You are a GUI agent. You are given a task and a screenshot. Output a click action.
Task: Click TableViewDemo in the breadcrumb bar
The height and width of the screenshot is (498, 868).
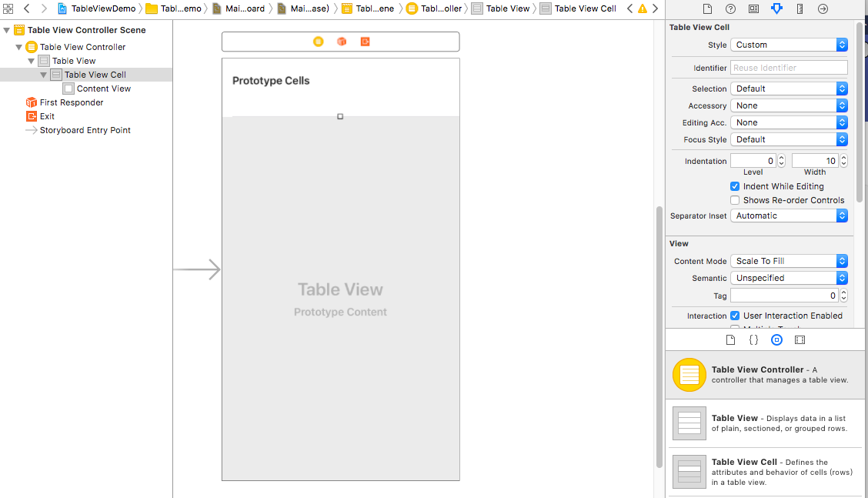point(103,8)
